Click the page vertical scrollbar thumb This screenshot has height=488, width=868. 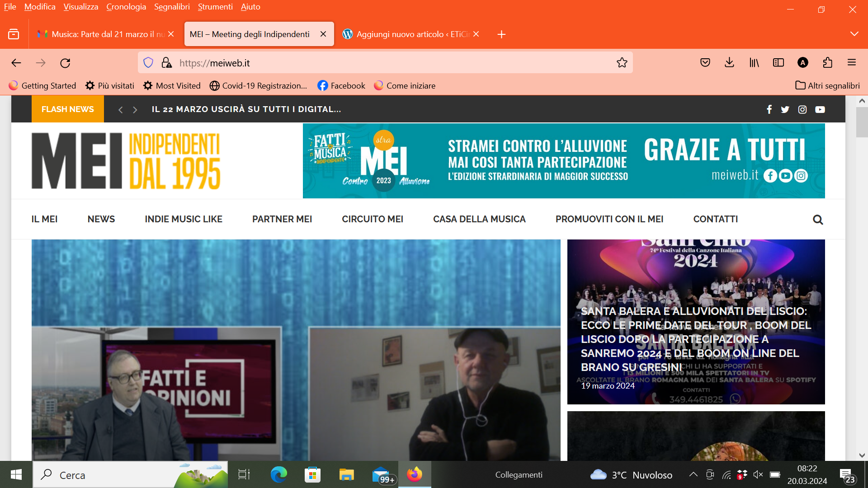pos(862,122)
